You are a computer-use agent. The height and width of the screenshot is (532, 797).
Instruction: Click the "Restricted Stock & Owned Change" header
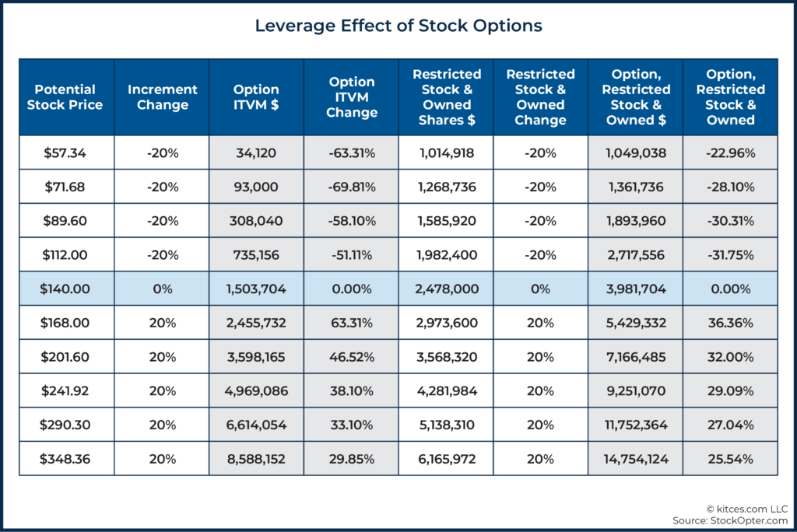[540, 97]
